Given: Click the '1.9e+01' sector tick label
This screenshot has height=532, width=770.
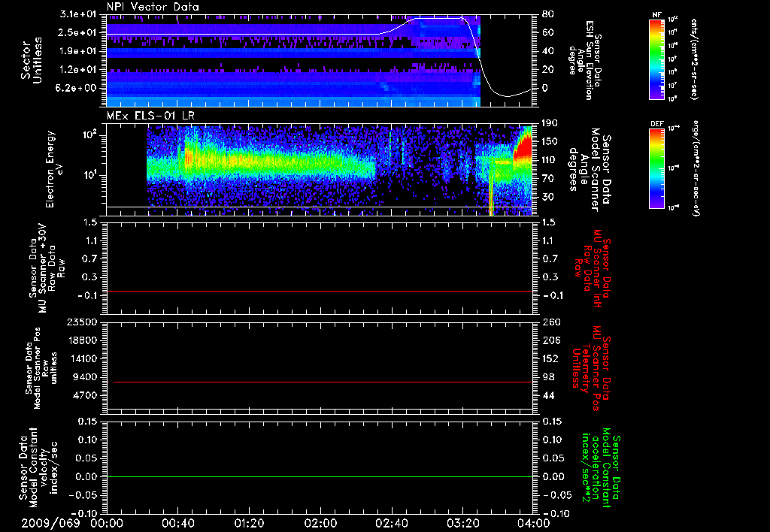Looking at the screenshot, I should pyautogui.click(x=78, y=51).
